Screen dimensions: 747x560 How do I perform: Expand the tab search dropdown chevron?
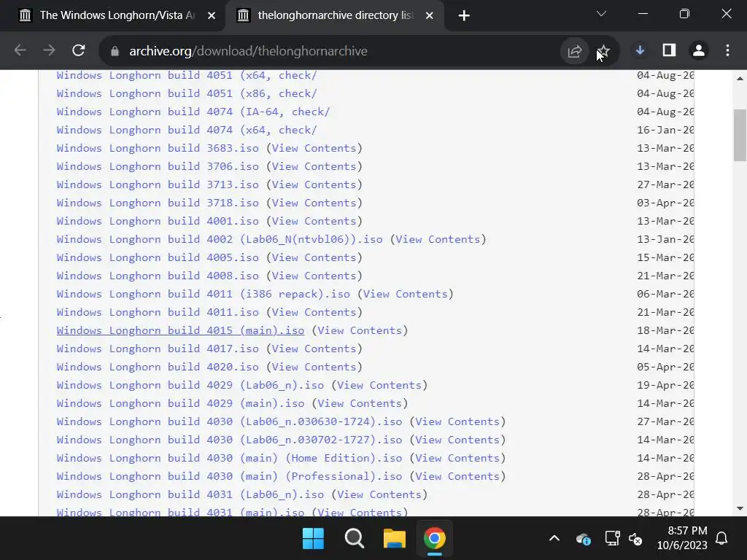point(602,14)
